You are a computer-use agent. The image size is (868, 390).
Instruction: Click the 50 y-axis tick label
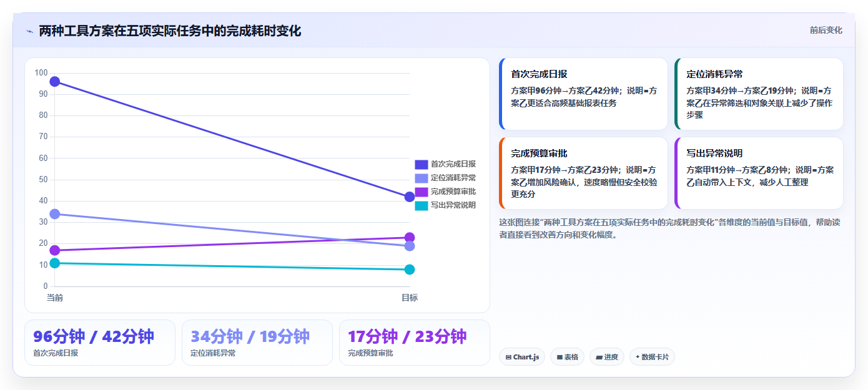pos(43,180)
